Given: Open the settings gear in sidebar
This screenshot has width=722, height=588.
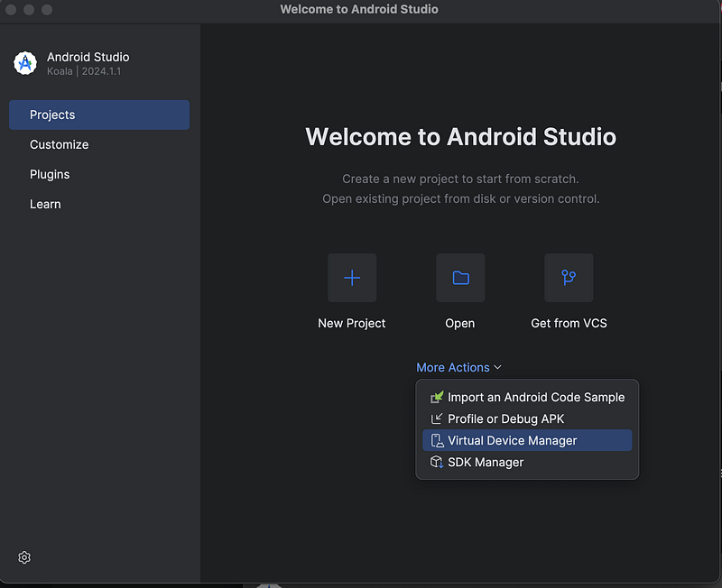Looking at the screenshot, I should pyautogui.click(x=24, y=557).
